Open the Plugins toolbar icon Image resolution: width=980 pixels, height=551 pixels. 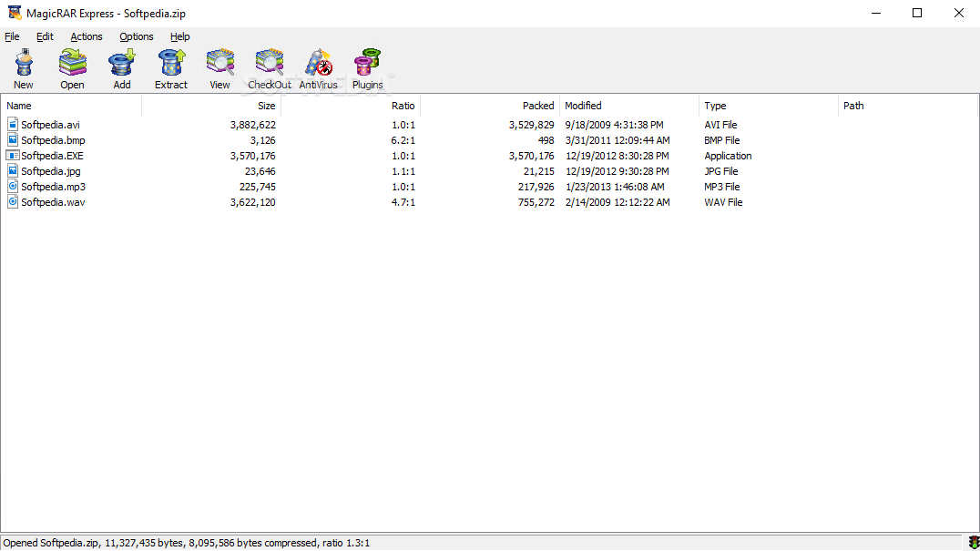368,63
